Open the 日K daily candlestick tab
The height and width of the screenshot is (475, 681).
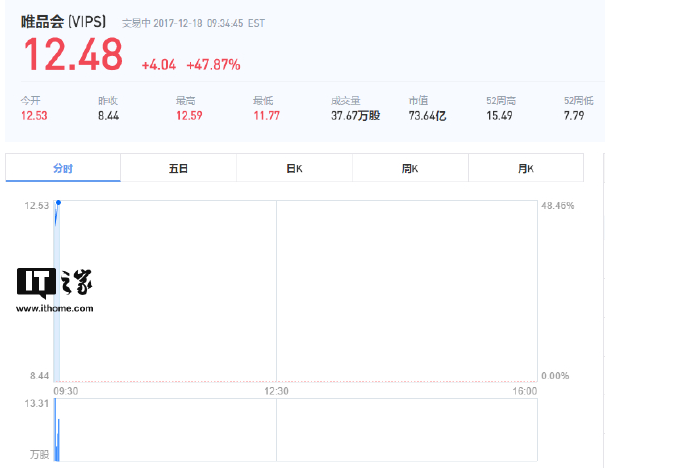294,168
